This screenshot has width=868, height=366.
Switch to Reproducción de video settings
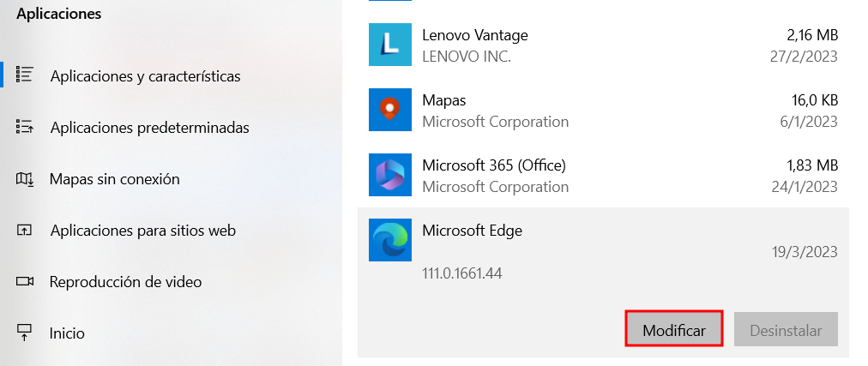pos(125,281)
